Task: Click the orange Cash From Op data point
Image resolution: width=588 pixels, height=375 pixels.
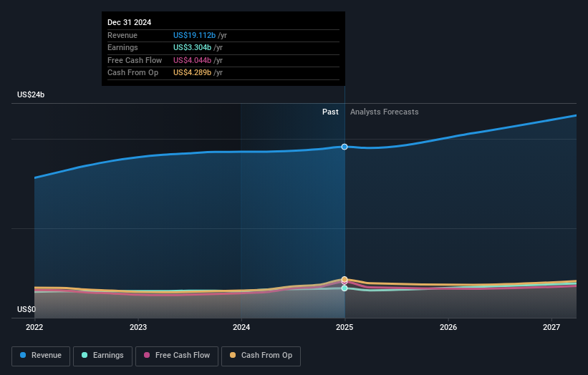Action: pyautogui.click(x=344, y=280)
